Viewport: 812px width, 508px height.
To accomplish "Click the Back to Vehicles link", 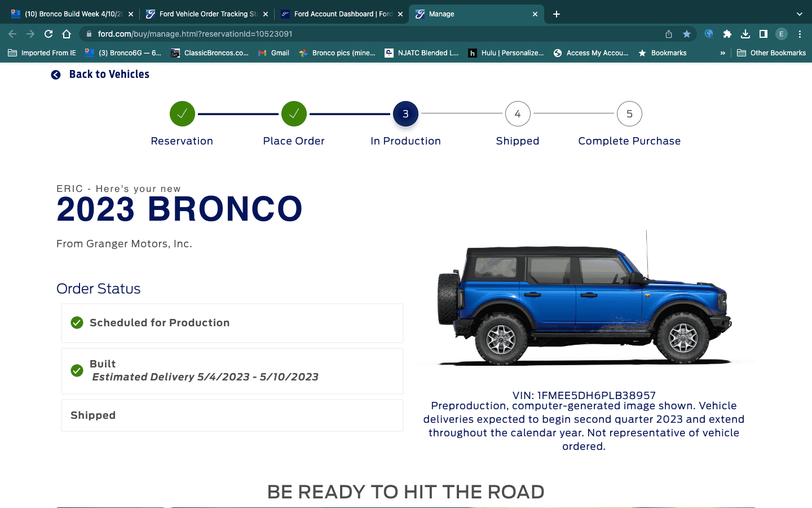I will point(109,75).
